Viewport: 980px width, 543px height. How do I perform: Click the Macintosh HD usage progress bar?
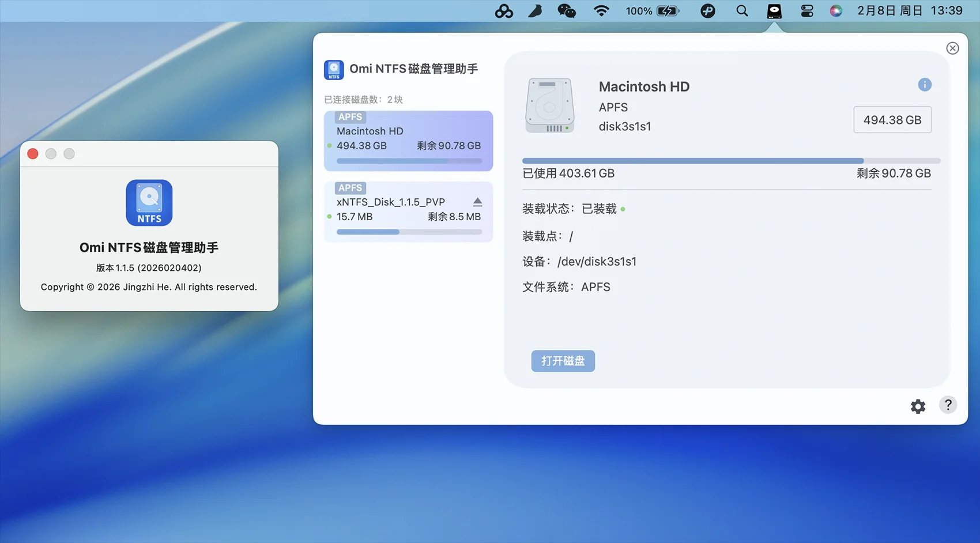click(730, 161)
